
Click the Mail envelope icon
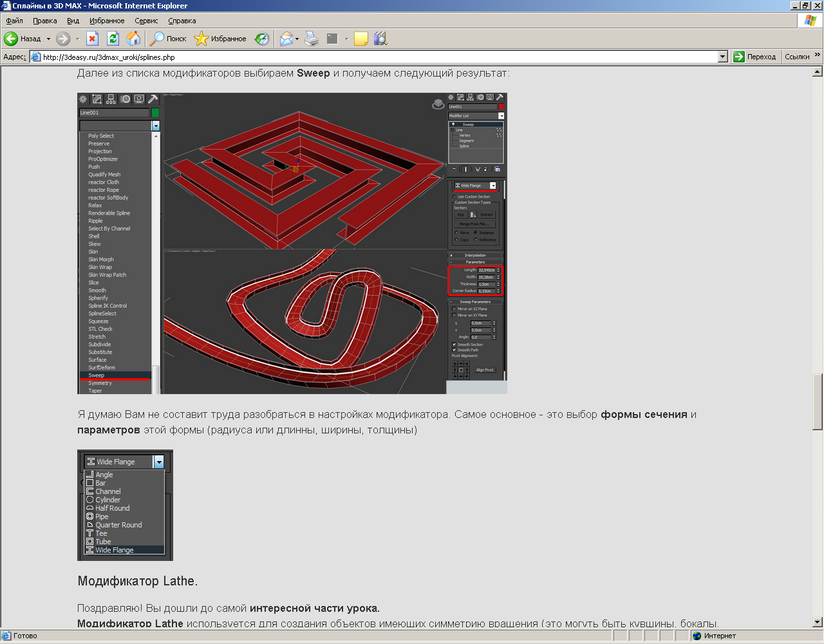pyautogui.click(x=286, y=39)
